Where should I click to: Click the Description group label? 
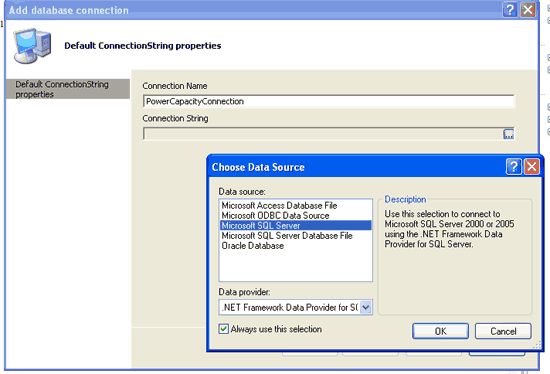pyautogui.click(x=405, y=199)
